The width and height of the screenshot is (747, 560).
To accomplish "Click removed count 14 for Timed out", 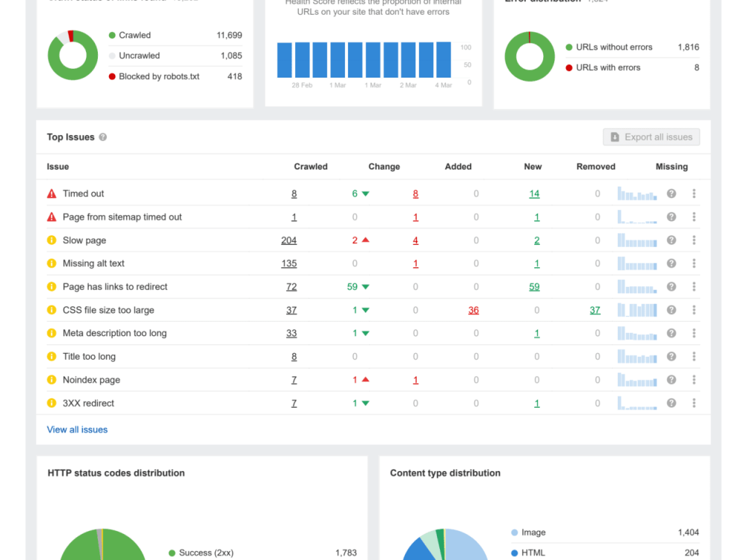I will pyautogui.click(x=534, y=194).
